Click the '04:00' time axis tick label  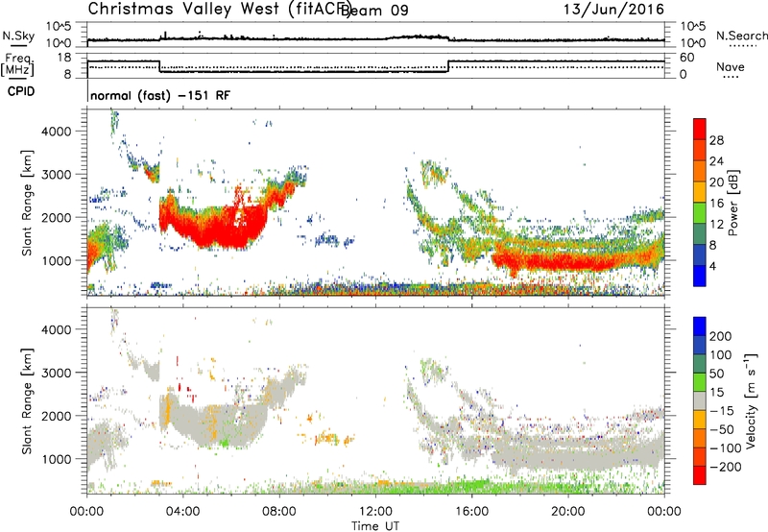[x=182, y=512]
